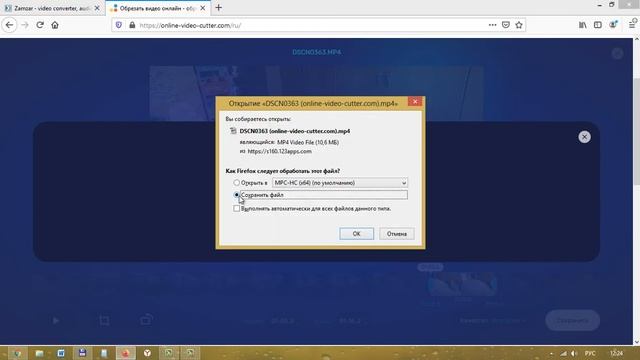Click the dimmed crop tool icon
This screenshot has width=640, height=360.
(x=104, y=320)
